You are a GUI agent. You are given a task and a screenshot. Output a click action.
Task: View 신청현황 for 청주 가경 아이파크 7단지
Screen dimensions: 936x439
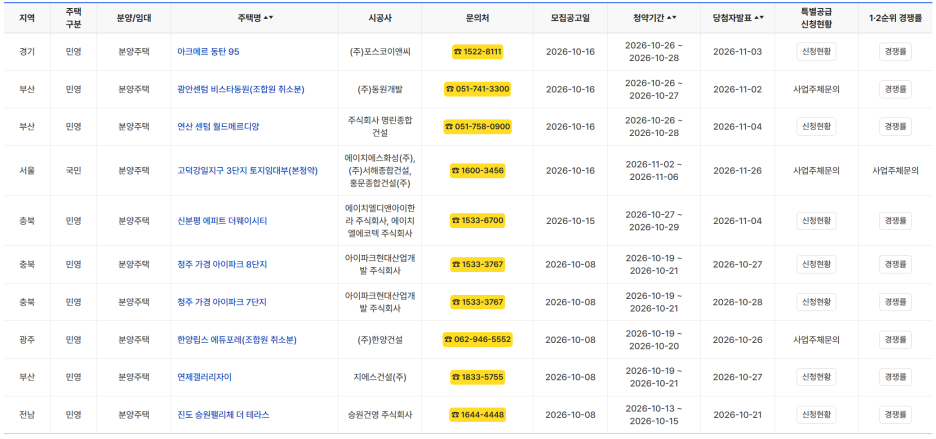pyautogui.click(x=816, y=302)
